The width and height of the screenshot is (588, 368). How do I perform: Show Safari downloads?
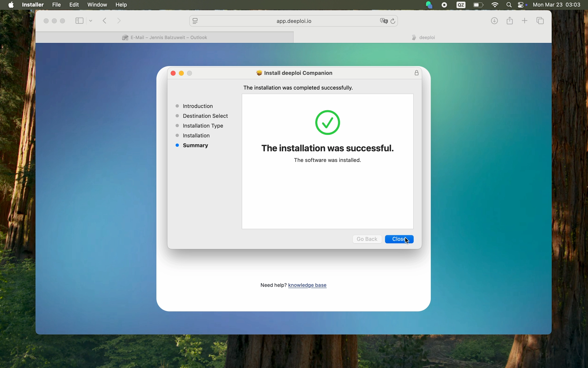(x=495, y=21)
